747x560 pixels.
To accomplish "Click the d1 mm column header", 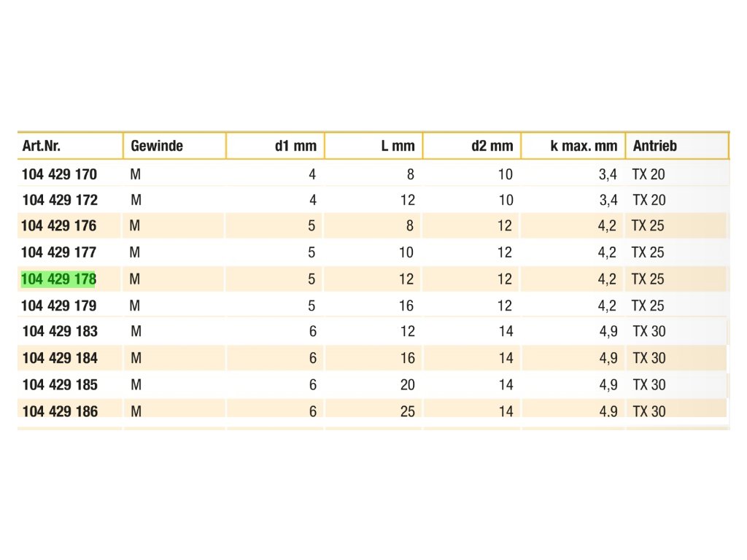I will tap(295, 146).
